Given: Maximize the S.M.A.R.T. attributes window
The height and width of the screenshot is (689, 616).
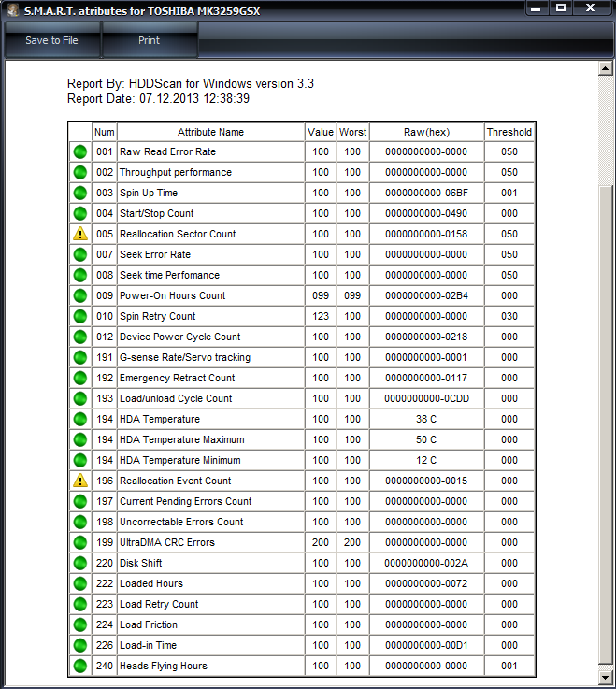Looking at the screenshot, I should click(x=561, y=7).
